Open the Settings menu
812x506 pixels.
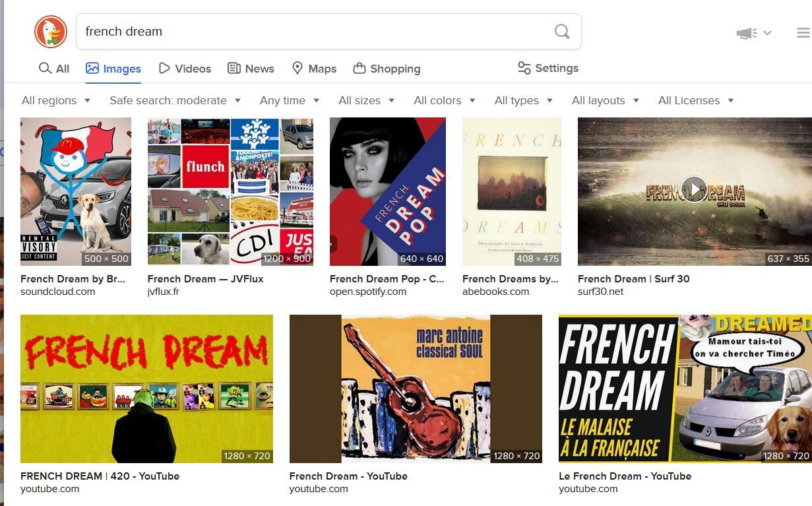point(547,68)
